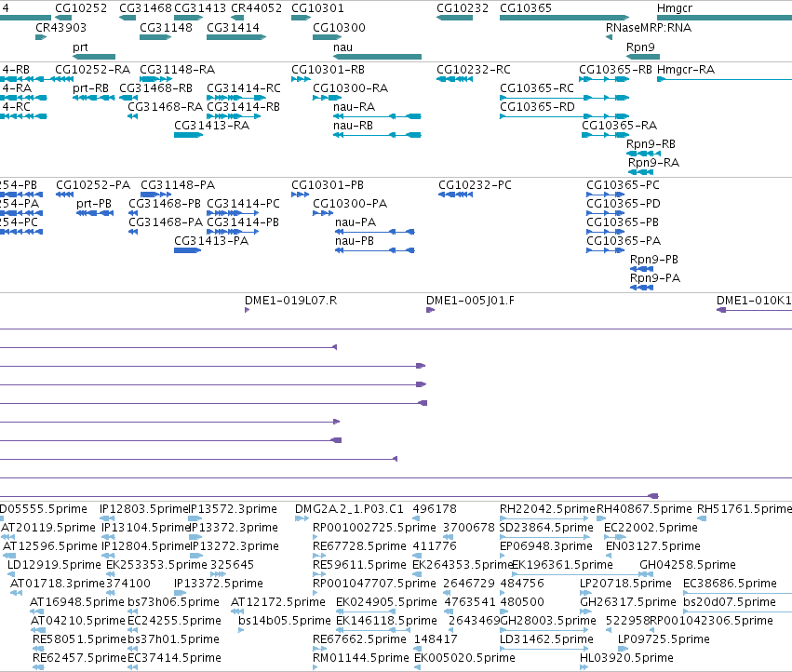The width and height of the screenshot is (792, 672).
Task: Select the HL03920.5prime EST label
Action: pos(626,658)
